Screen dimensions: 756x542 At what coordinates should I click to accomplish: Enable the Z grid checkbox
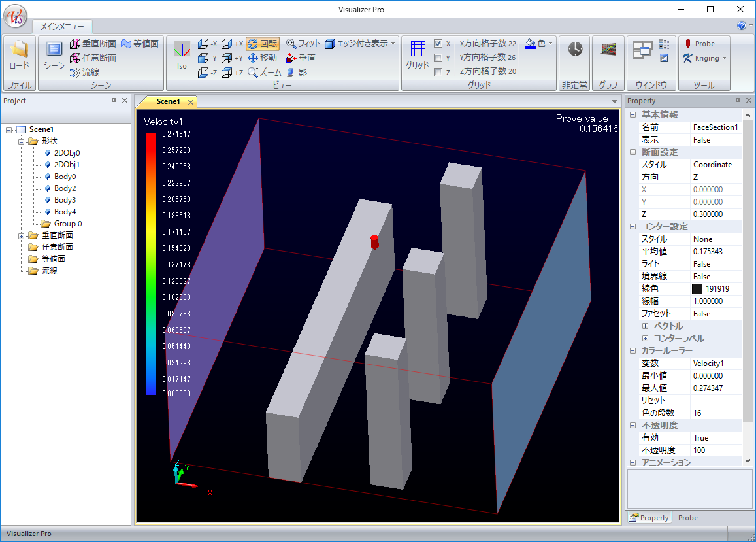[x=438, y=73]
